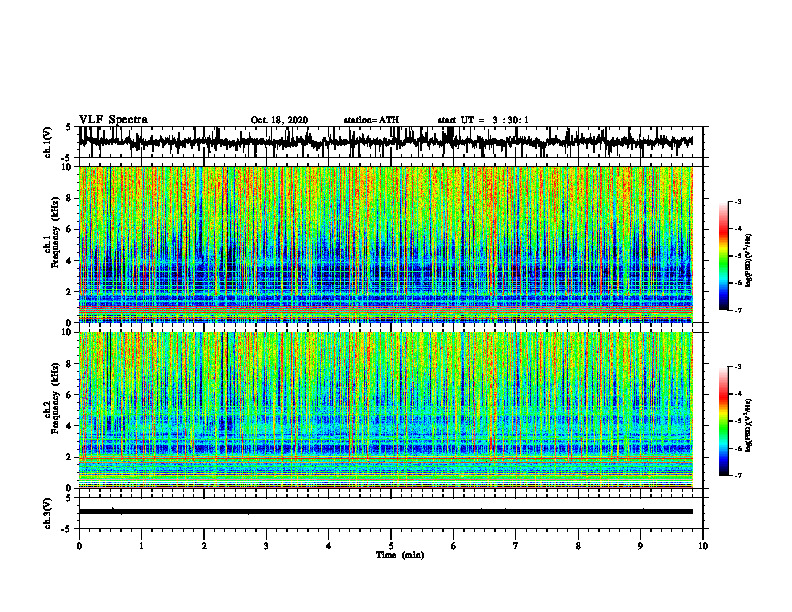Image resolution: width=792 pixels, height=612 pixels.
Task: Click the 0 kHz tick on ch.2 spectrogram
Action: pos(69,488)
